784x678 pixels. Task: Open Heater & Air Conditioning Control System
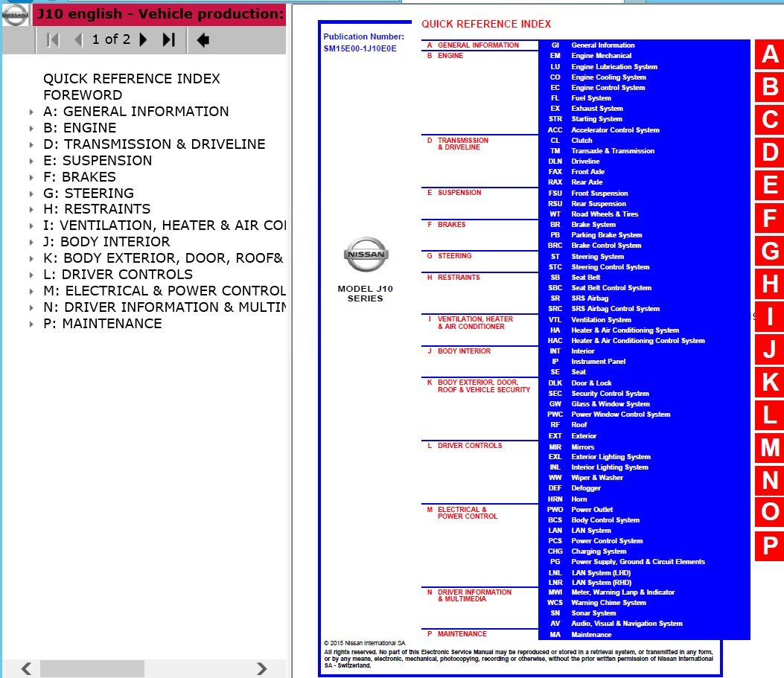[638, 341]
